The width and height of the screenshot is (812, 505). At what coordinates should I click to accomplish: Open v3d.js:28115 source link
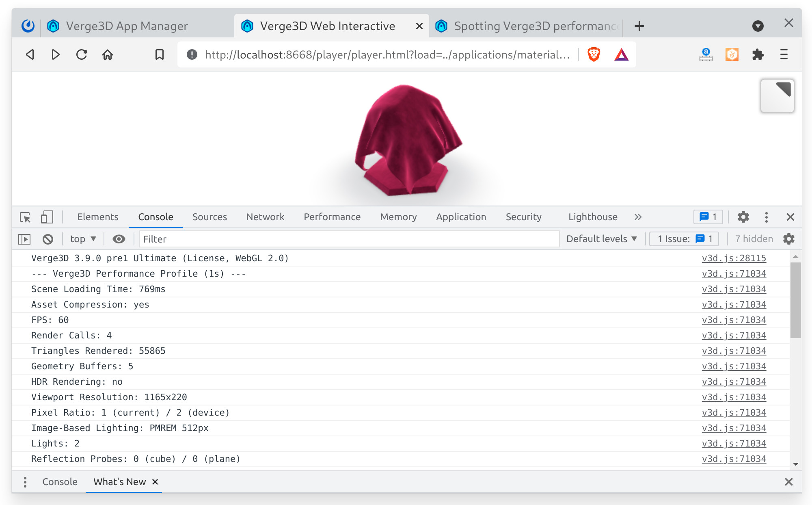(734, 258)
